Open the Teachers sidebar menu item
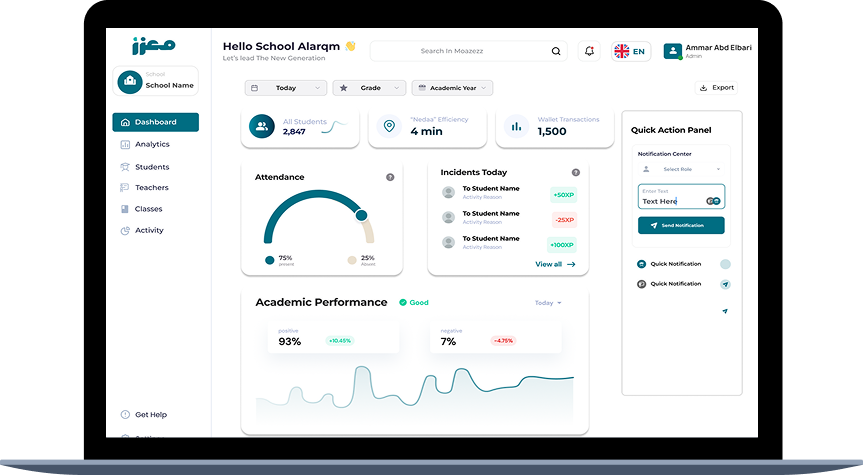This screenshot has height=475, width=863. point(151,188)
